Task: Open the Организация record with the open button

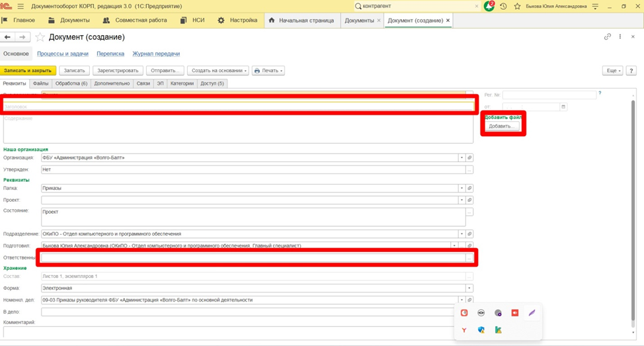Action: (469, 158)
